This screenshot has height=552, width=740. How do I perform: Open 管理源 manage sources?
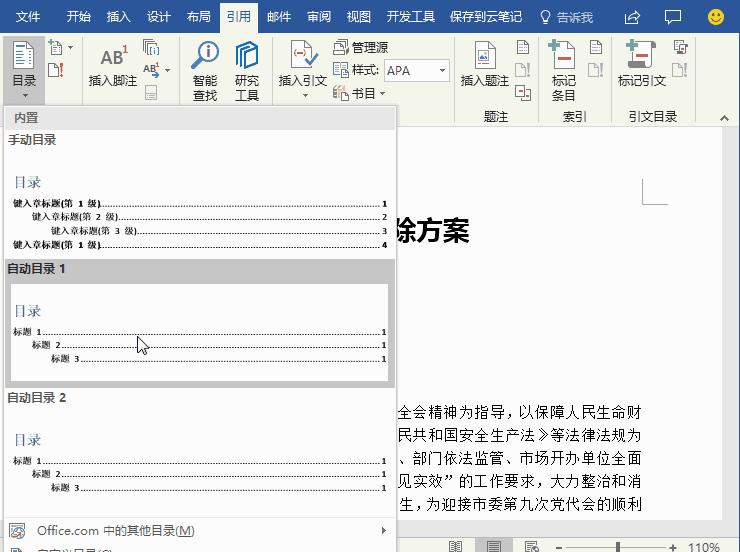(361, 47)
